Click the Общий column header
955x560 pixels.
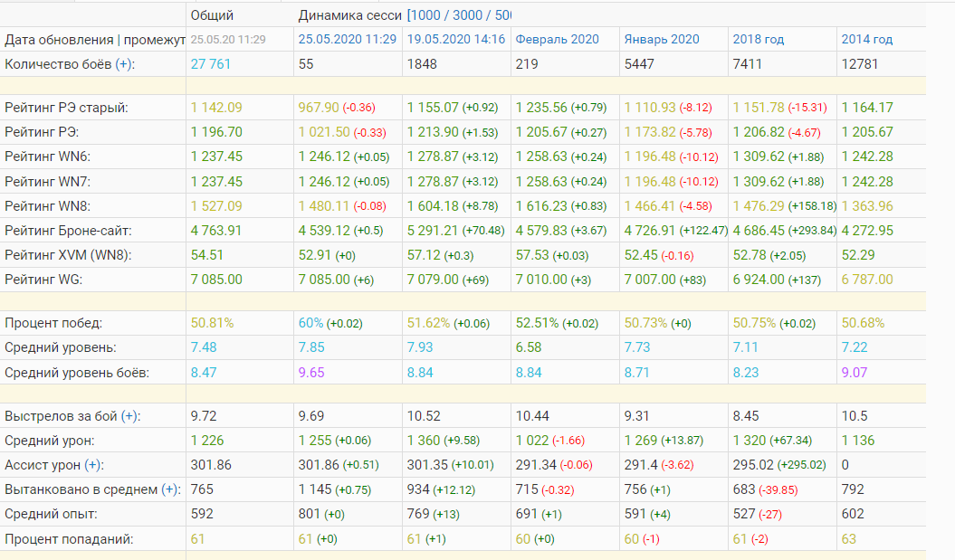click(212, 15)
